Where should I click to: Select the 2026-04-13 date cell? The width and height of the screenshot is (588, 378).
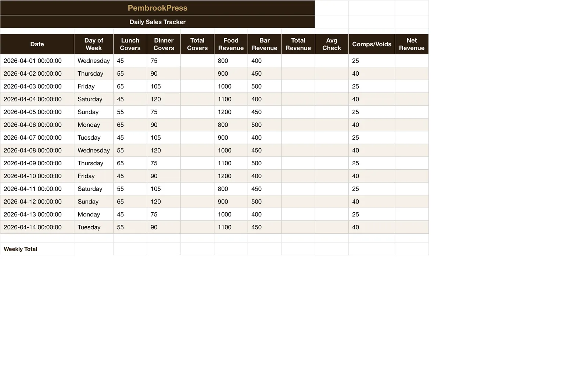tap(37, 215)
